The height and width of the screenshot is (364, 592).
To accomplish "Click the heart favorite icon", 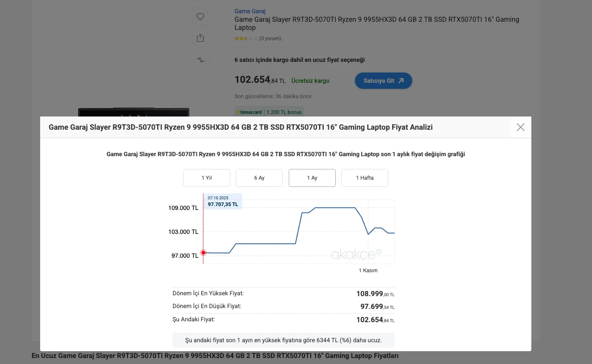I will coord(200,17).
